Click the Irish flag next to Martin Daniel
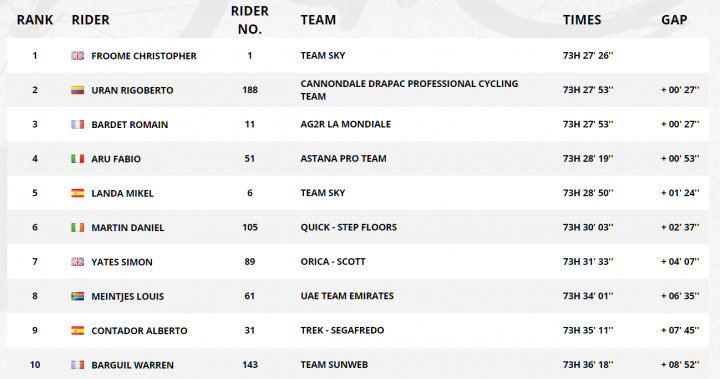Image resolution: width=720 pixels, height=379 pixels. point(77,227)
